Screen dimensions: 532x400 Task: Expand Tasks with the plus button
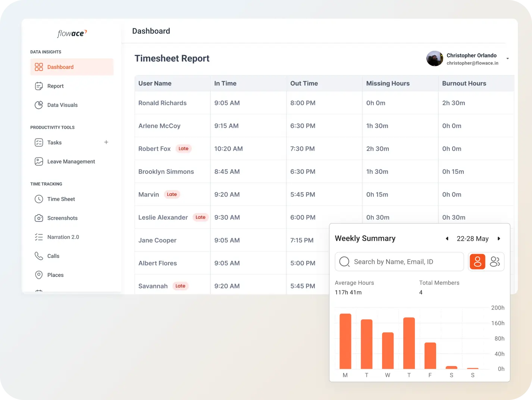point(106,142)
